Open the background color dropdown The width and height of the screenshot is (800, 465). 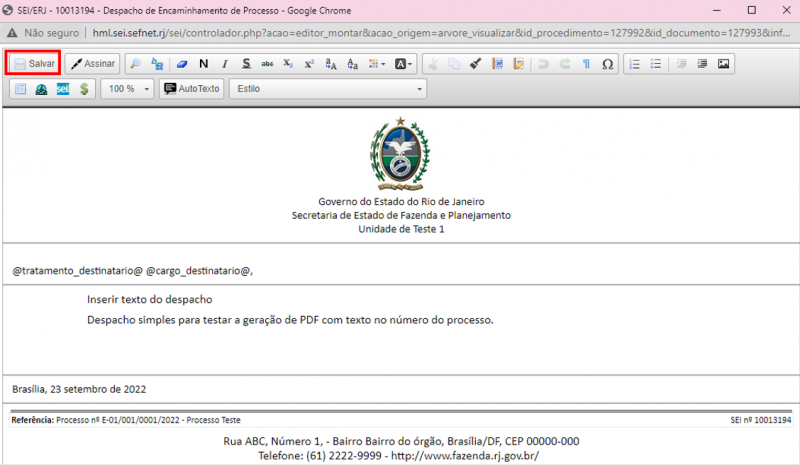(x=403, y=63)
